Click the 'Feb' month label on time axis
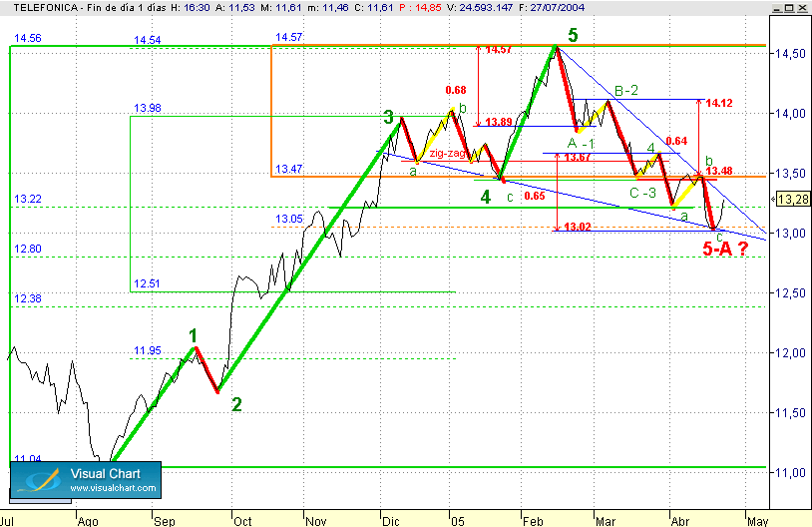The width and height of the screenshot is (812, 527). click(x=533, y=521)
